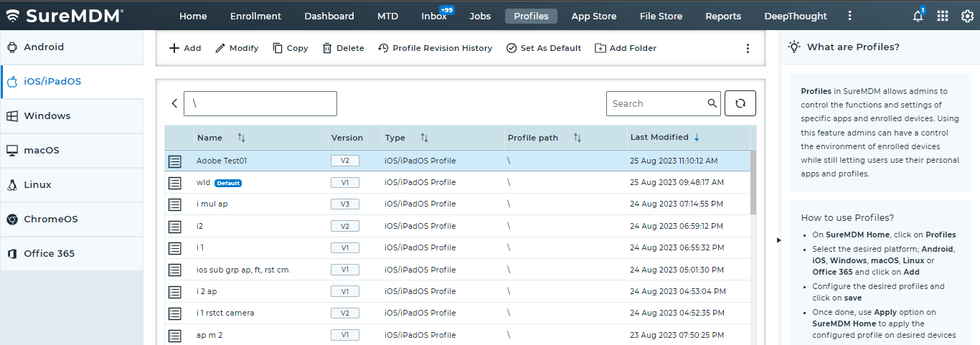Click the profile icon of i 1 rstct camera row

174,313
